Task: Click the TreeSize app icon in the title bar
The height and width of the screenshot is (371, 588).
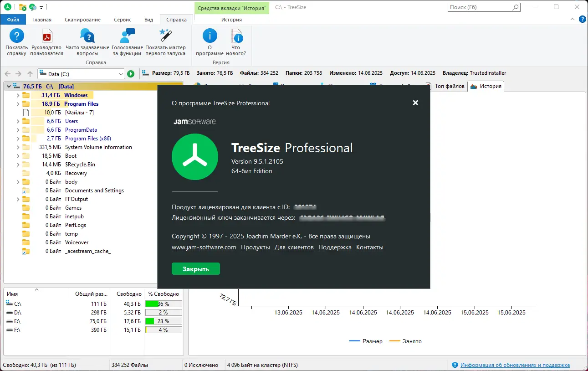Action: tap(8, 7)
